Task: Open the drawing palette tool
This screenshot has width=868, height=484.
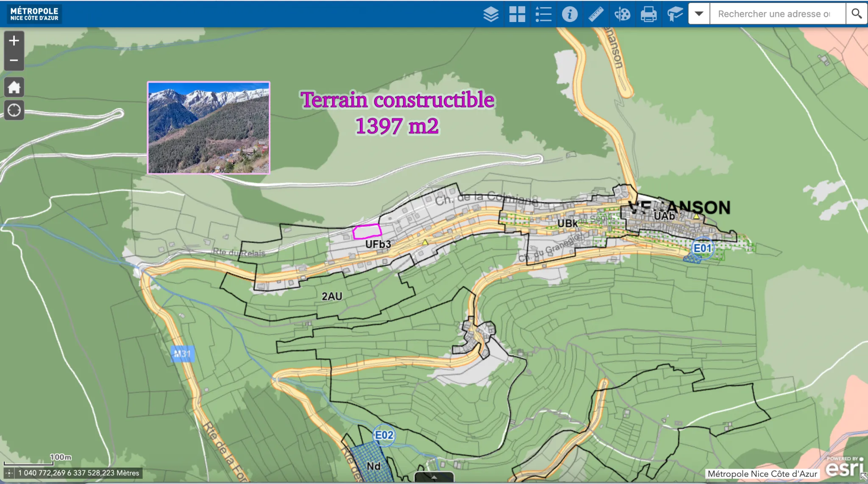Action: pyautogui.click(x=622, y=14)
